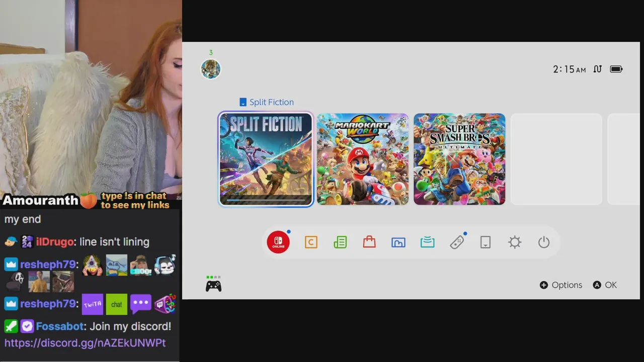Click the Fossabot username in chat
Screen dimensions: 644x362
(59, 326)
